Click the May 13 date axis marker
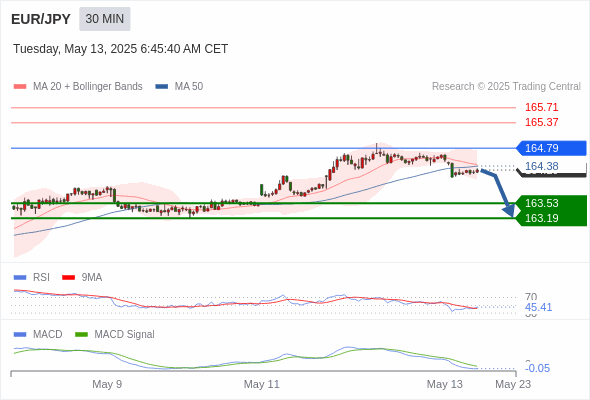 (x=444, y=384)
